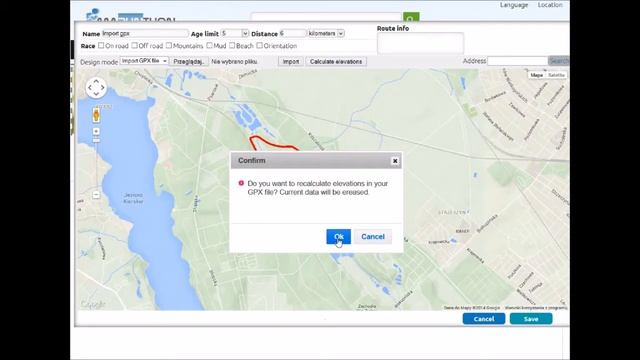Click the Address input field
The image size is (640, 360).
coord(517,61)
